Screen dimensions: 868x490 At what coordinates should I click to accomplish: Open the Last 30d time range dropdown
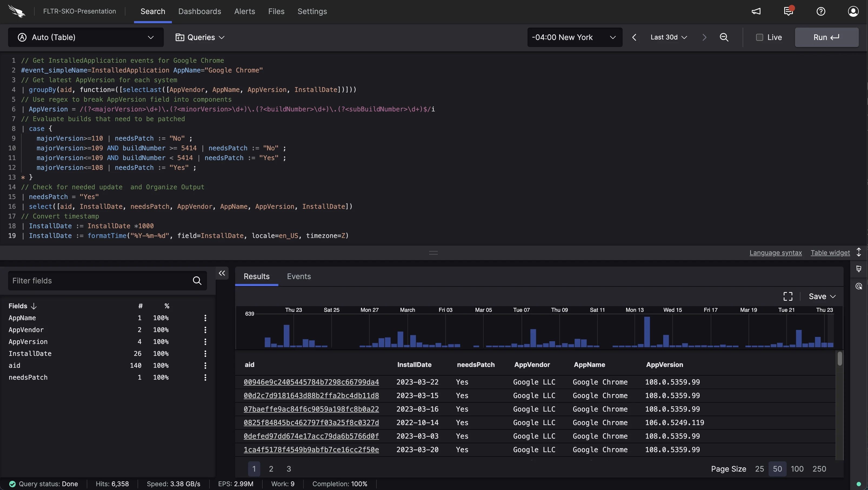669,37
